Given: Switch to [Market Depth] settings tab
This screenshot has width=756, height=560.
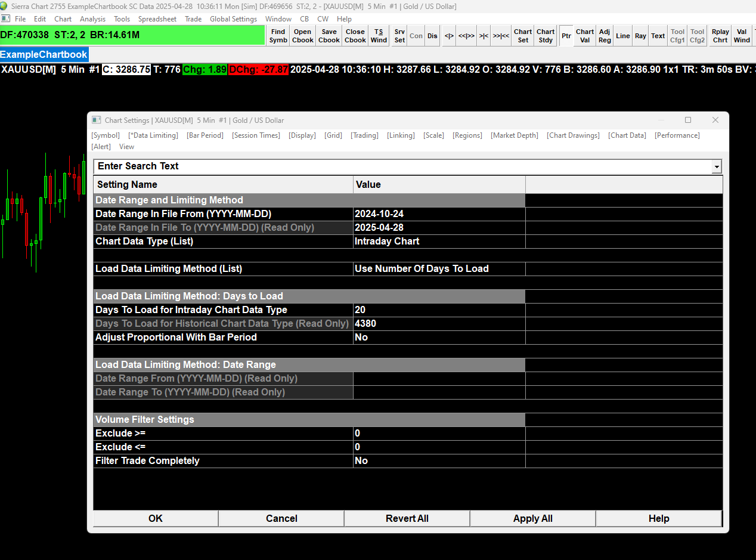Looking at the screenshot, I should coord(515,135).
